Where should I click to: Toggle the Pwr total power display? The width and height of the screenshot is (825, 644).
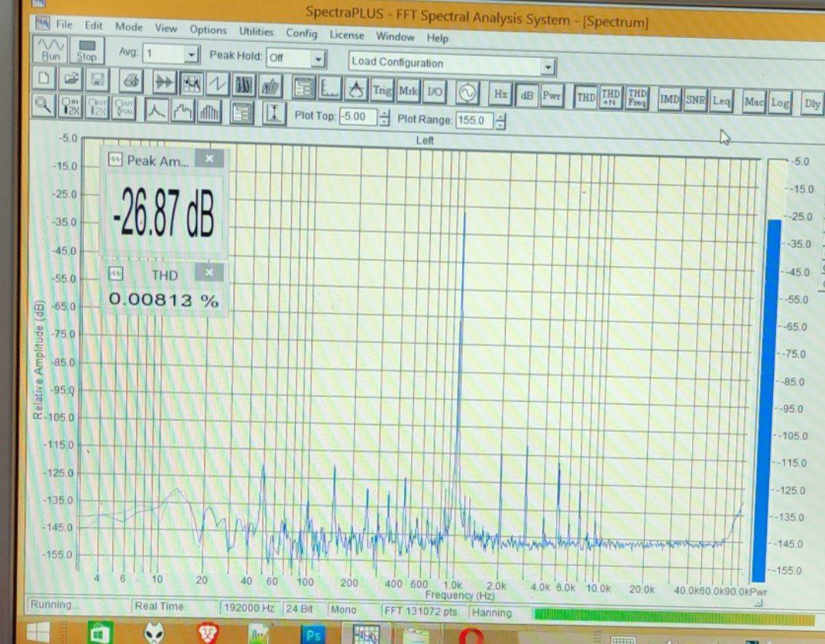tap(552, 95)
